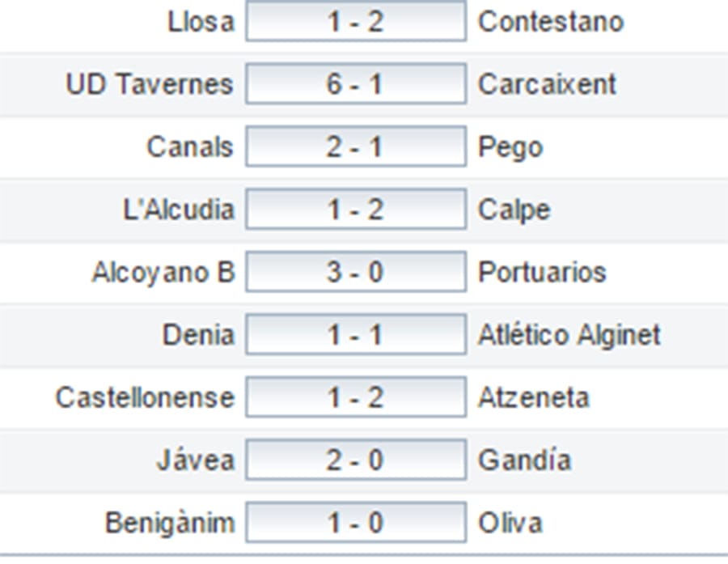Open the Alcoyano B 3 - 0 score
This screenshot has height=564, width=728.
tap(356, 272)
